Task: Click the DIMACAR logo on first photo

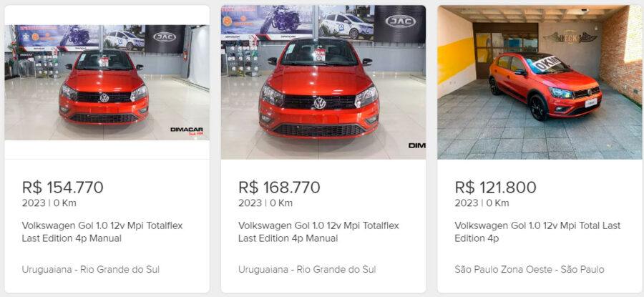Action: (187, 131)
